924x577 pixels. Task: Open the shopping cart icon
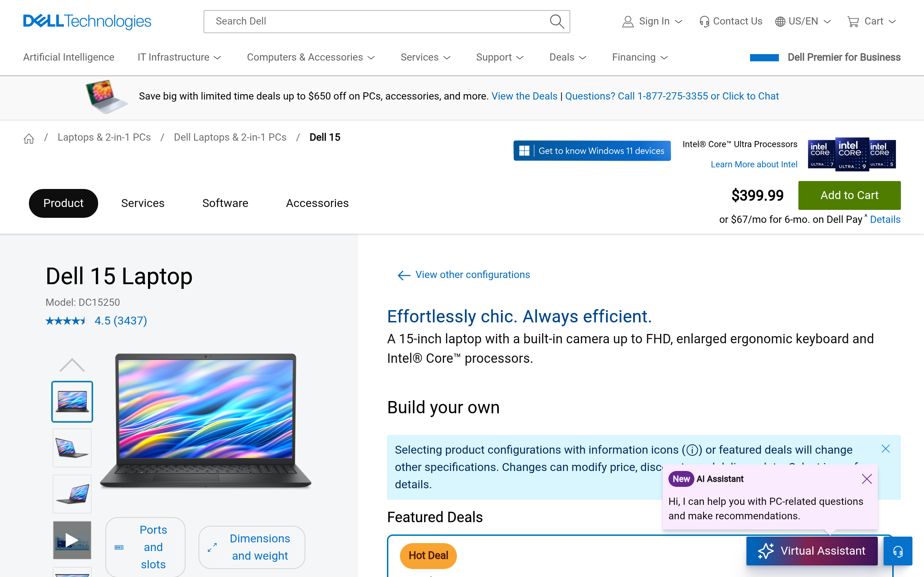[x=853, y=21]
